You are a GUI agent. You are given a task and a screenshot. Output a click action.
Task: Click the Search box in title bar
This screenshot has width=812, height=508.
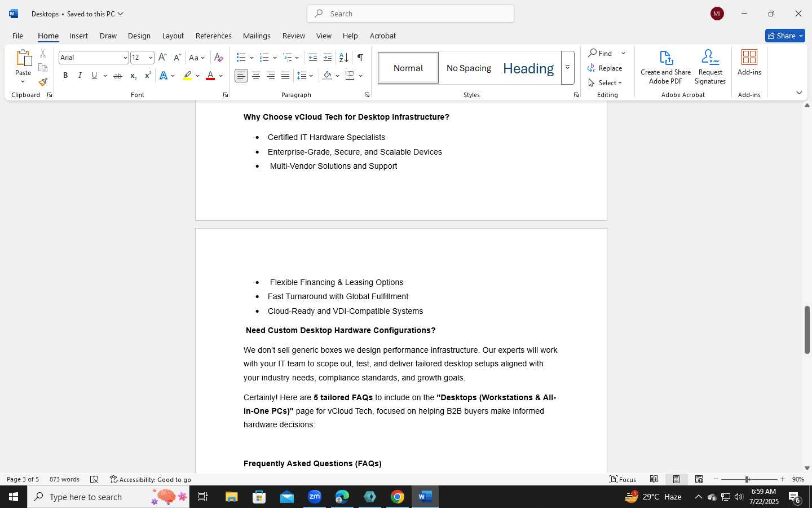[x=411, y=14]
